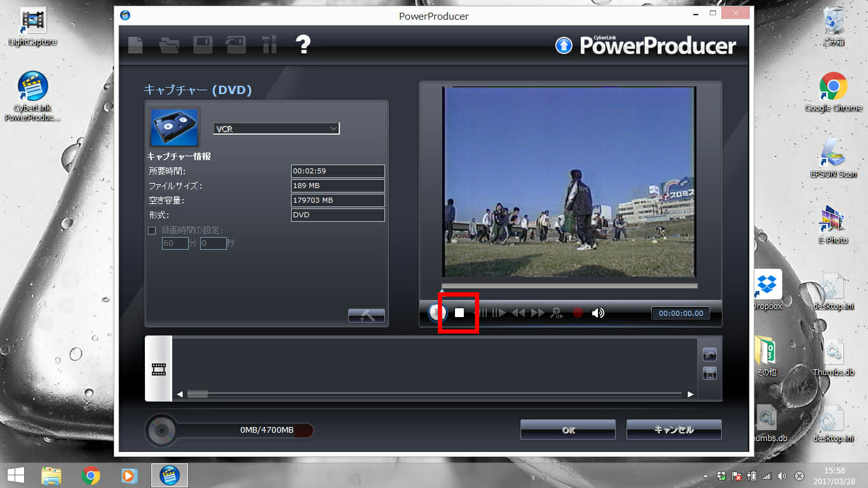Open help with the question mark icon
868x488 pixels.
point(303,44)
